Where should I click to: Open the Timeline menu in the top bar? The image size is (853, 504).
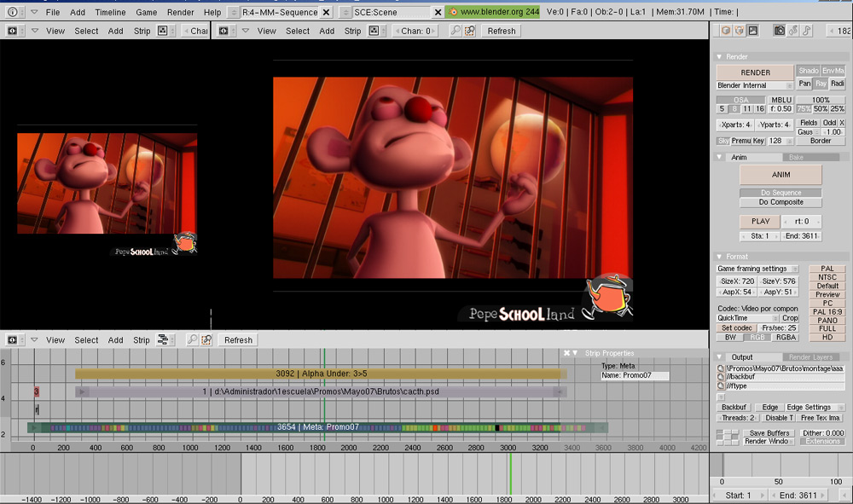click(110, 12)
